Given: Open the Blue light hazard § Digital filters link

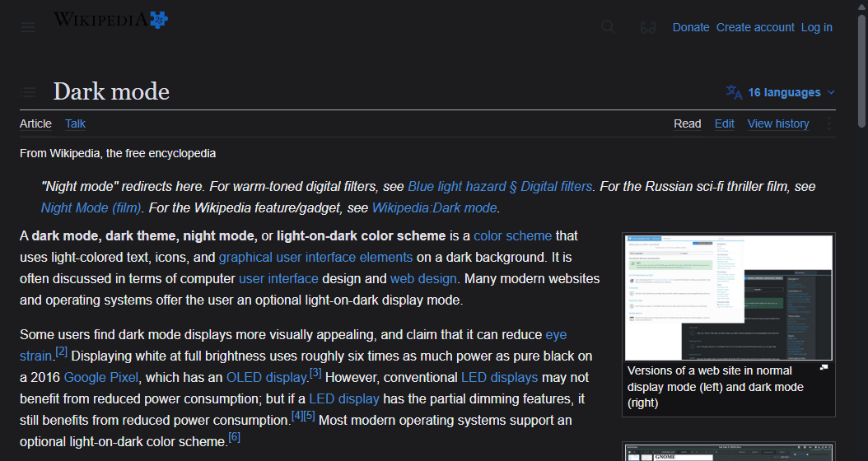Looking at the screenshot, I should (500, 187).
